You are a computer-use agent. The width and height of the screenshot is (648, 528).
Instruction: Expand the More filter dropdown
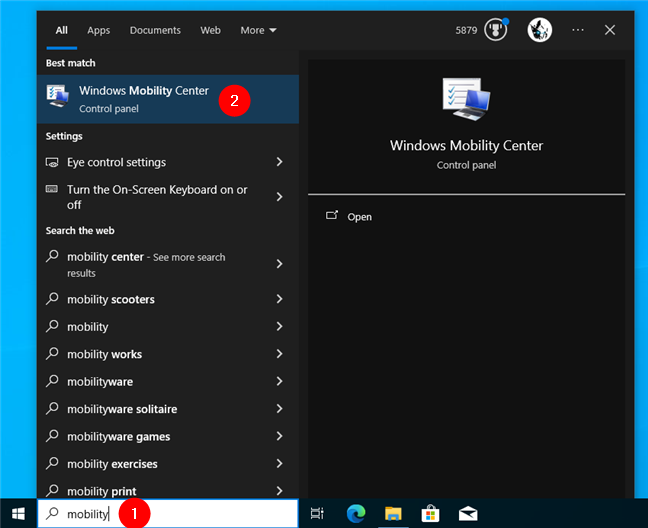[258, 31]
